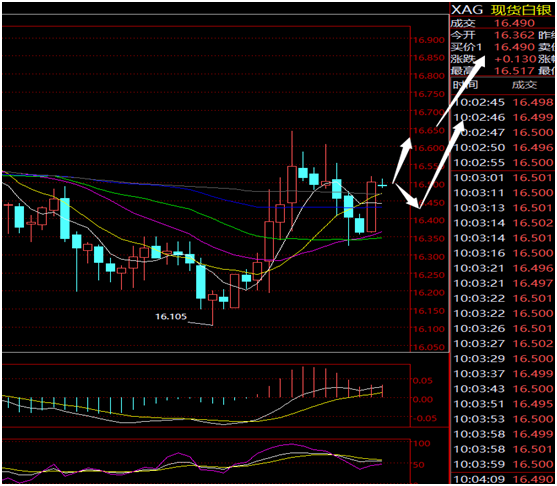Select the 10:02:45 trade row
Screen dimensions: 557x486
[503, 102]
